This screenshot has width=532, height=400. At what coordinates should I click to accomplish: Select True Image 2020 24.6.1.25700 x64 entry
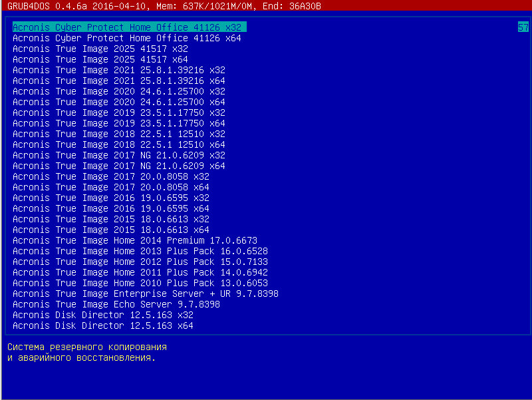pos(119,102)
